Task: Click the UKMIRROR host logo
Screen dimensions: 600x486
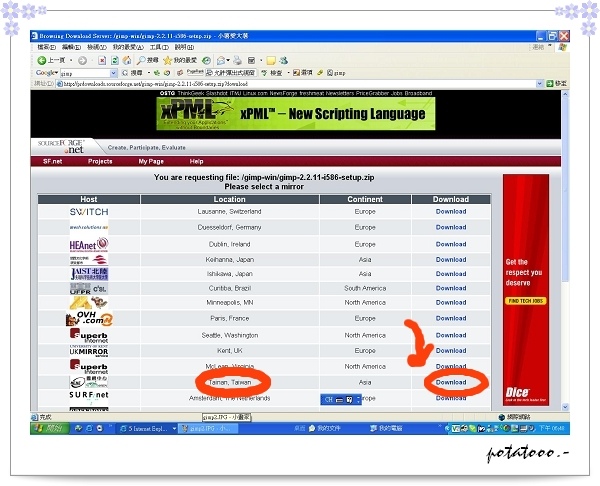Action: point(89,351)
